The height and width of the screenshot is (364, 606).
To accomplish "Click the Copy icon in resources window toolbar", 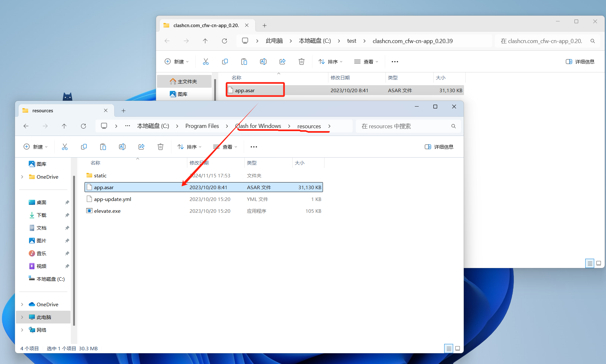I will click(x=84, y=147).
